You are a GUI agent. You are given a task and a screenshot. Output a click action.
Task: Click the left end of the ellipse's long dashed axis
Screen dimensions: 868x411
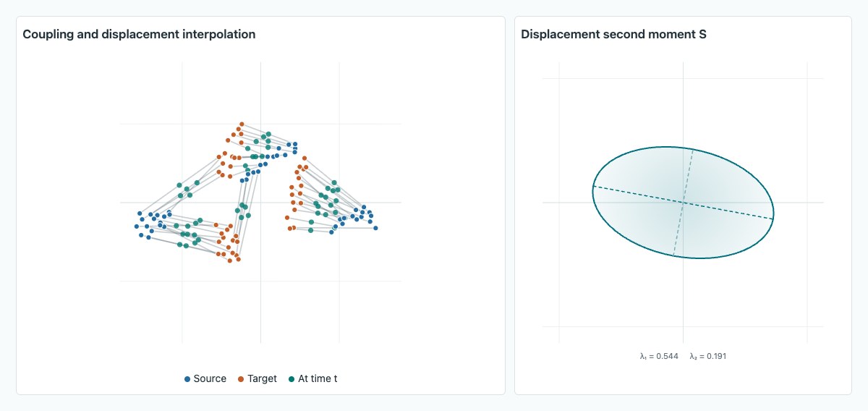click(594, 187)
